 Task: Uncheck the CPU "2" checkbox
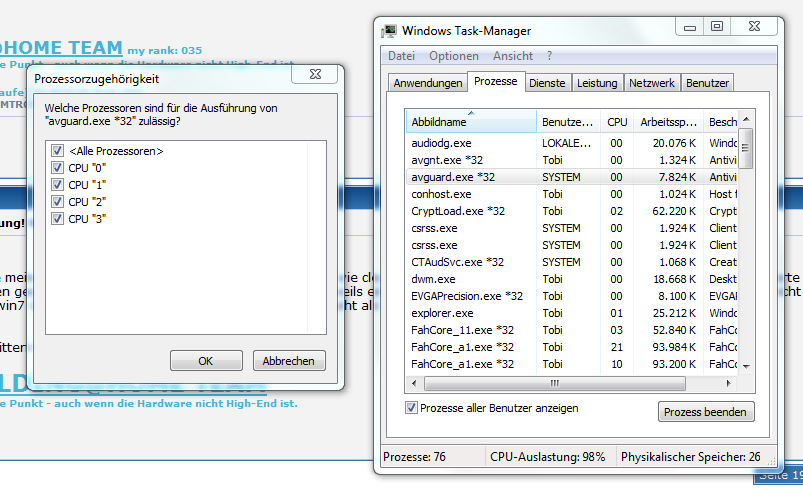click(57, 202)
